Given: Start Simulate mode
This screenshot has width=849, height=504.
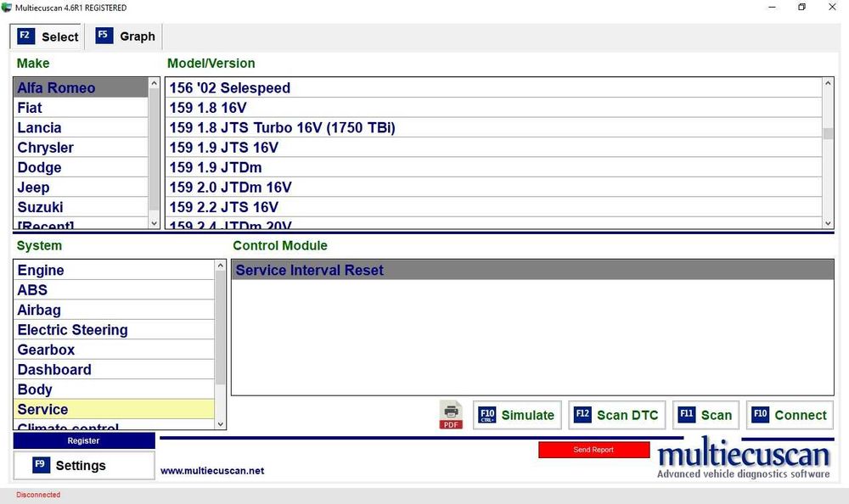Looking at the screenshot, I should pyautogui.click(x=517, y=415).
